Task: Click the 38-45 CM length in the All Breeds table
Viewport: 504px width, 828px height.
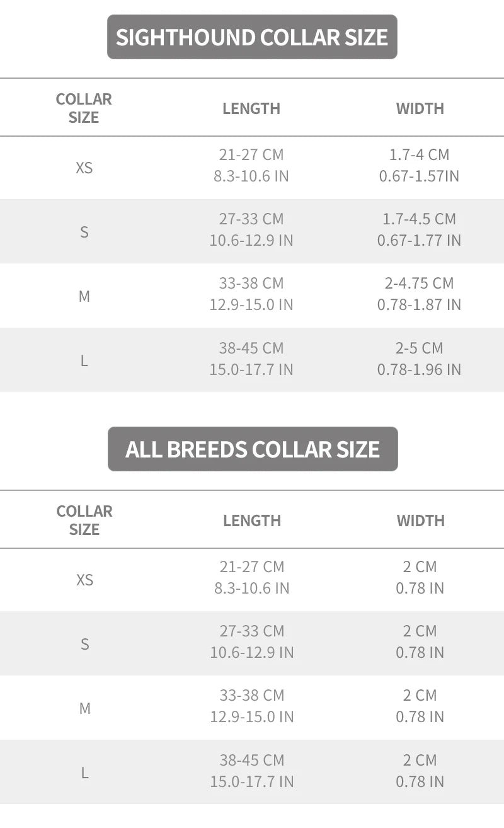Action: 252,760
